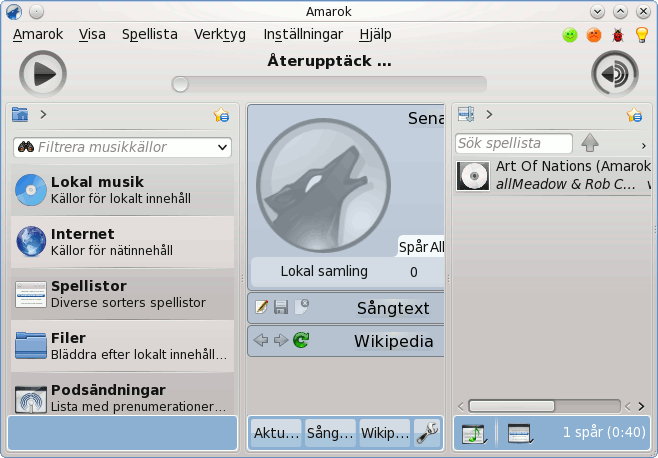Open the Spellista menu
The height and width of the screenshot is (458, 658).
coord(149,34)
